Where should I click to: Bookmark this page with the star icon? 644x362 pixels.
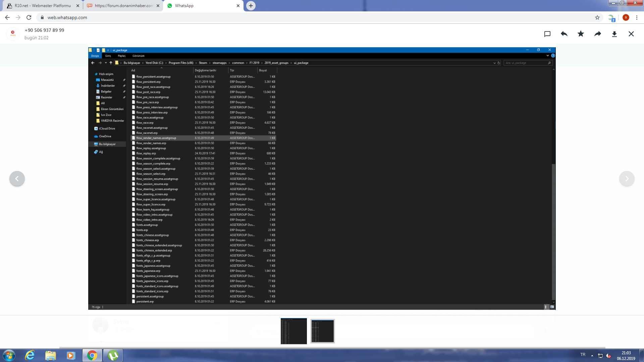[597, 17]
